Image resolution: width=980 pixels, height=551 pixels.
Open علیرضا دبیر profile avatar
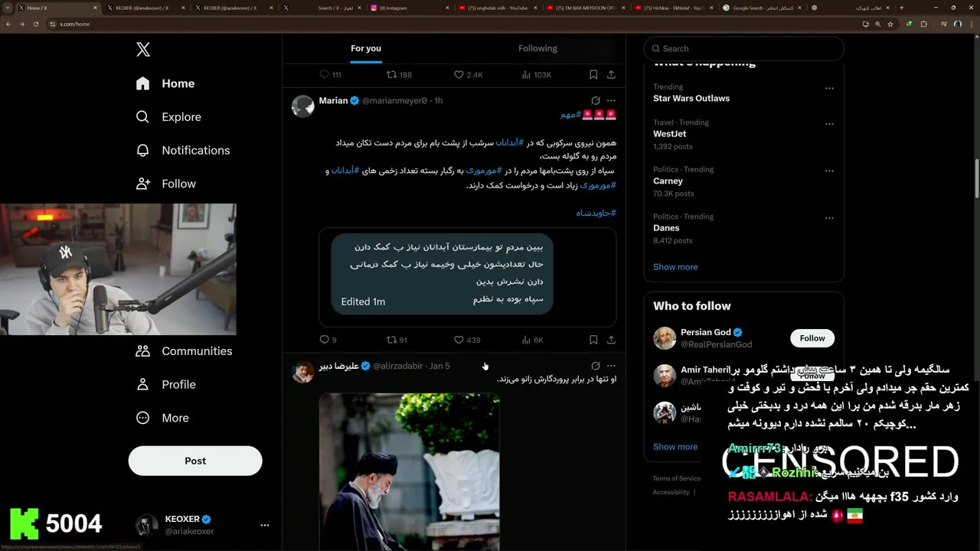303,371
